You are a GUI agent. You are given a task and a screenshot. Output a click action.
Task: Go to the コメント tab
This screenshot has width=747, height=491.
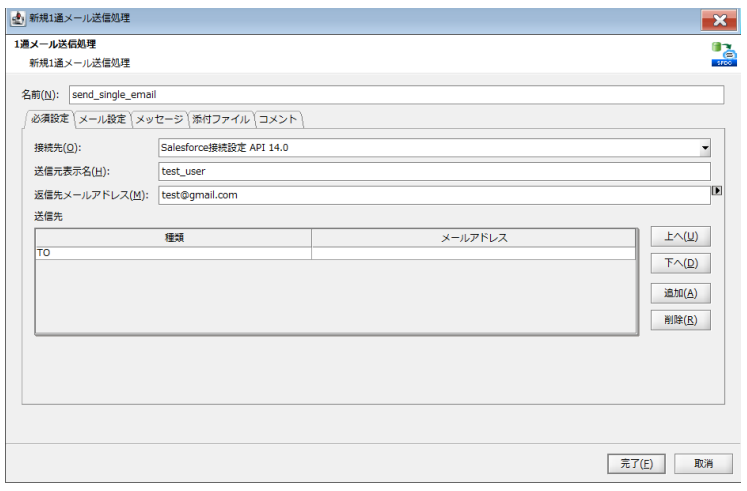tap(278, 120)
